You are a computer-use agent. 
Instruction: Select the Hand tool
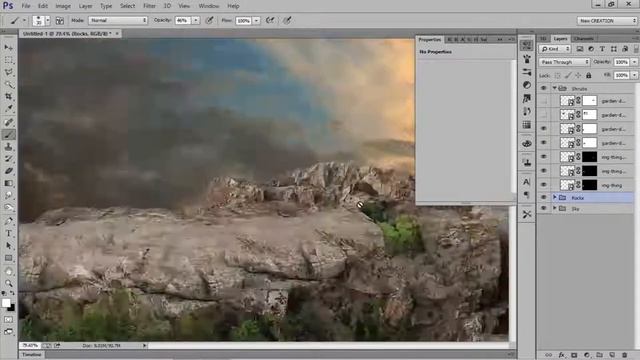click(x=9, y=271)
